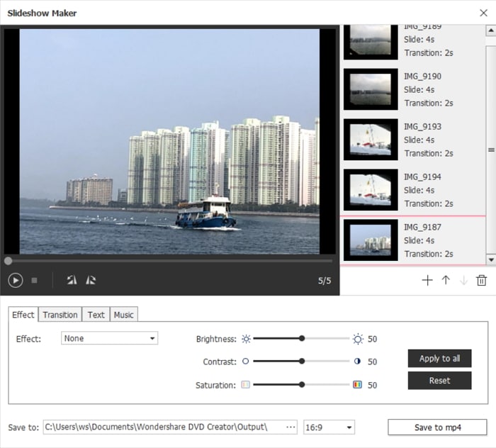This screenshot has height=448, width=496.
Task: Click Contrast value 50
Action: [x=372, y=362]
